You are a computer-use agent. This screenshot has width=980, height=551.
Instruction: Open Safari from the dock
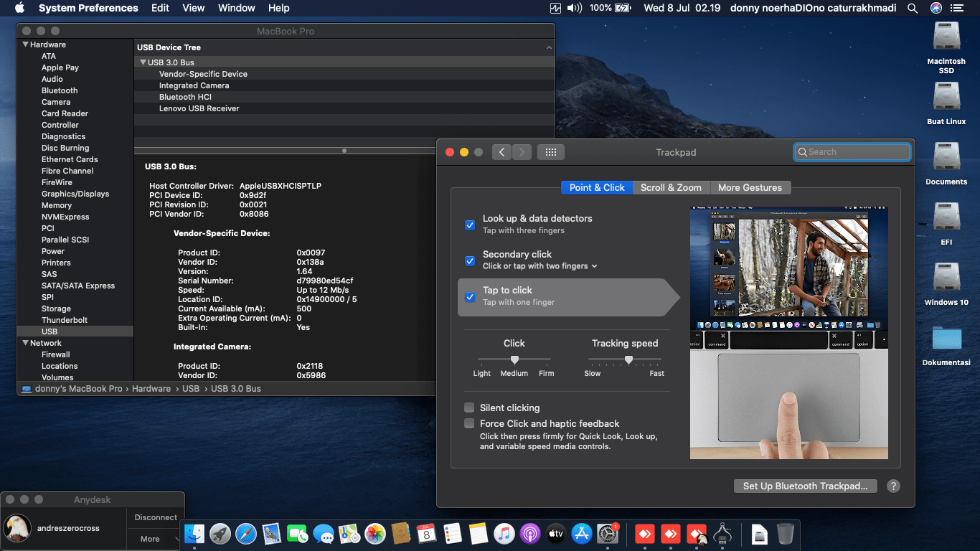[x=245, y=534]
